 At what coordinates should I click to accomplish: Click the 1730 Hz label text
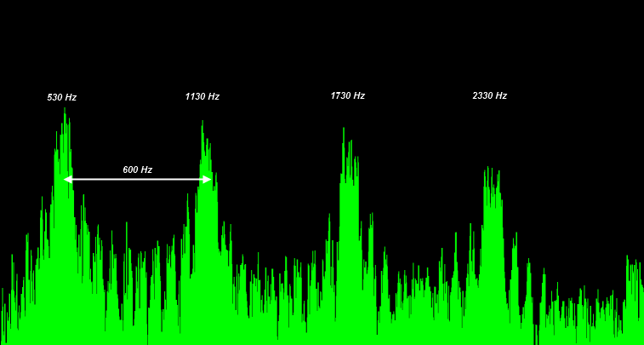[x=347, y=95]
